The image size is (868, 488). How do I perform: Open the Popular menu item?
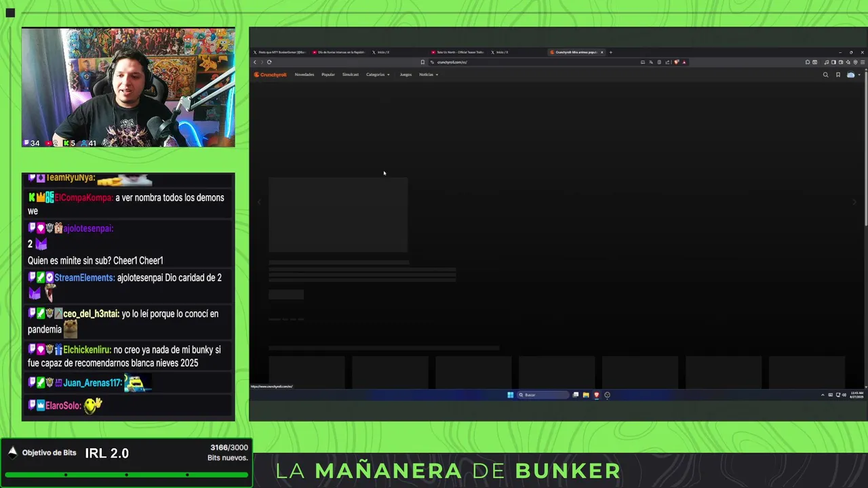point(328,75)
